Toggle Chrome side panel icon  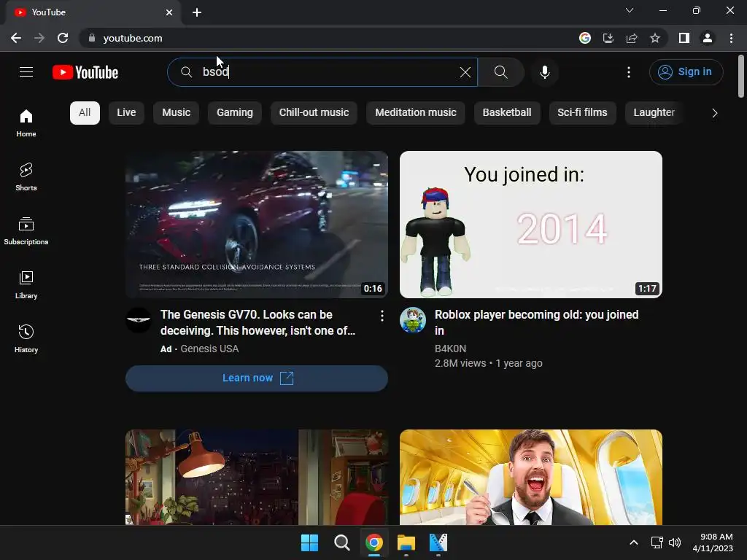click(684, 38)
